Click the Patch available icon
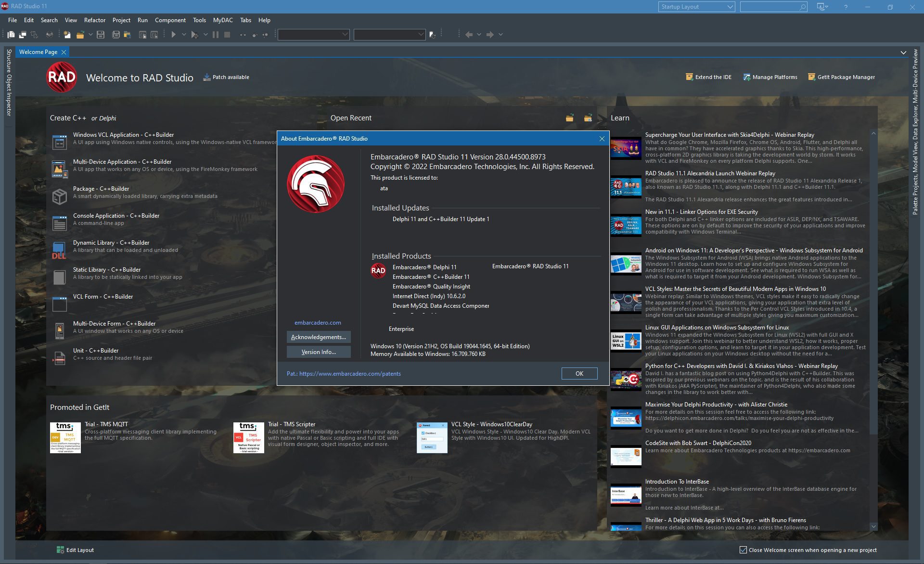This screenshot has height=564, width=924. [x=207, y=77]
